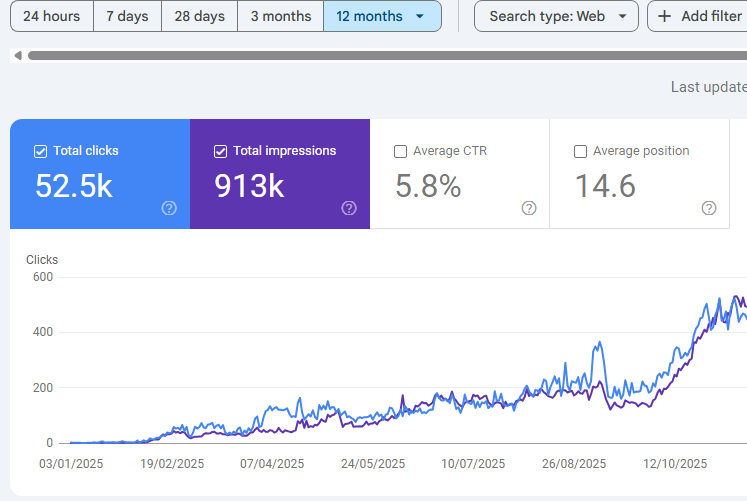Click help icon on Average CTR card
Image resolution: width=747 pixels, height=501 pixels.
(x=529, y=208)
